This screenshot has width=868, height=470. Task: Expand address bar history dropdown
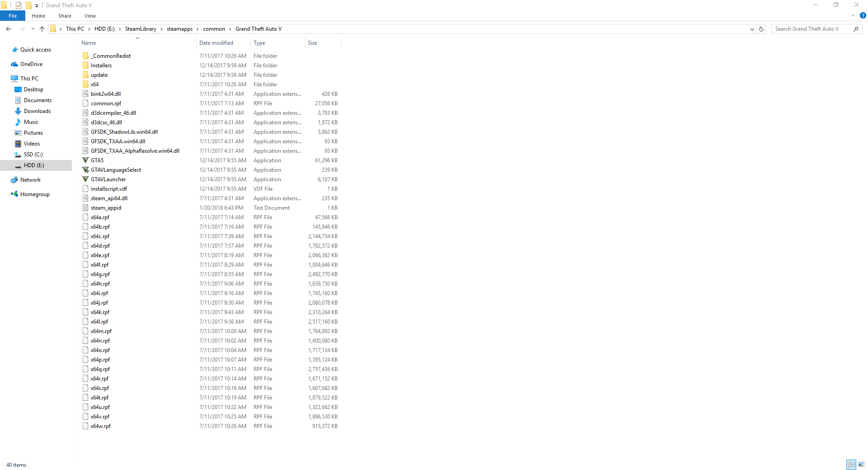click(x=752, y=29)
